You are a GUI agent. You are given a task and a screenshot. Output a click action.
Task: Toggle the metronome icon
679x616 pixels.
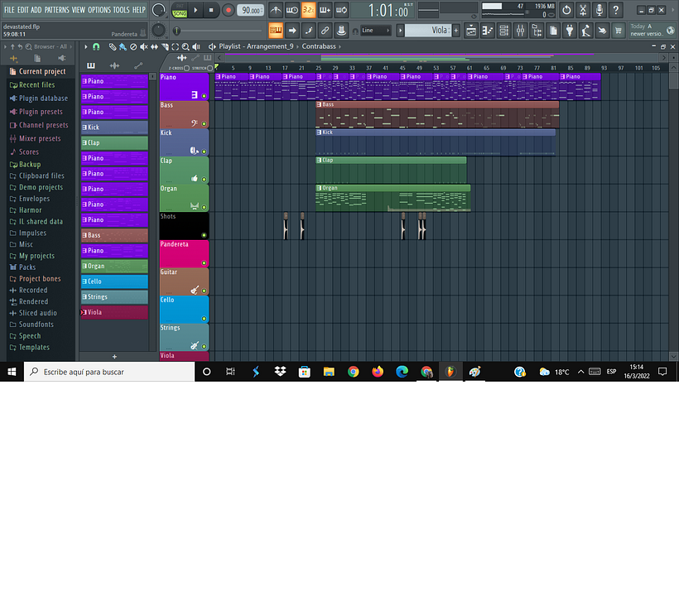click(276, 10)
